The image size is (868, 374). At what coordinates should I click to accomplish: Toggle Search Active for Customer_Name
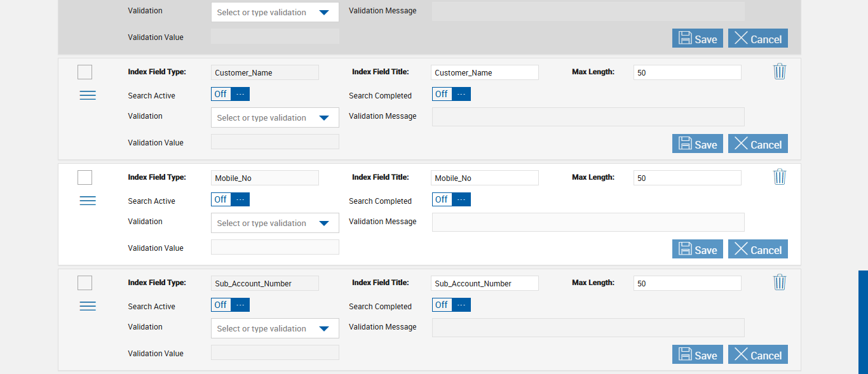(x=230, y=94)
